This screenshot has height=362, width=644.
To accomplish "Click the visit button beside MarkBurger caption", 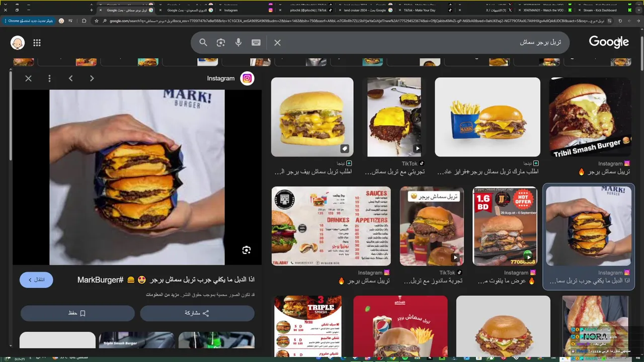I will pyautogui.click(x=36, y=280).
